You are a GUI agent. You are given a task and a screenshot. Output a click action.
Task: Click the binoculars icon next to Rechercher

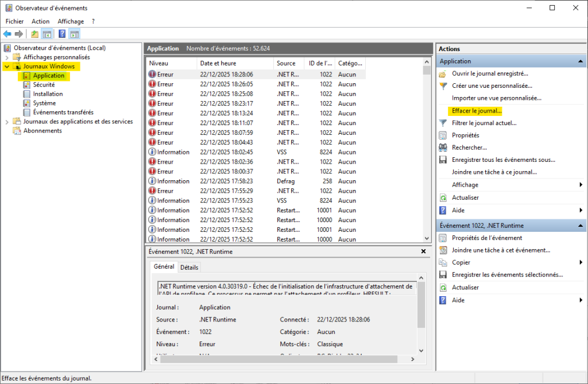(x=443, y=148)
